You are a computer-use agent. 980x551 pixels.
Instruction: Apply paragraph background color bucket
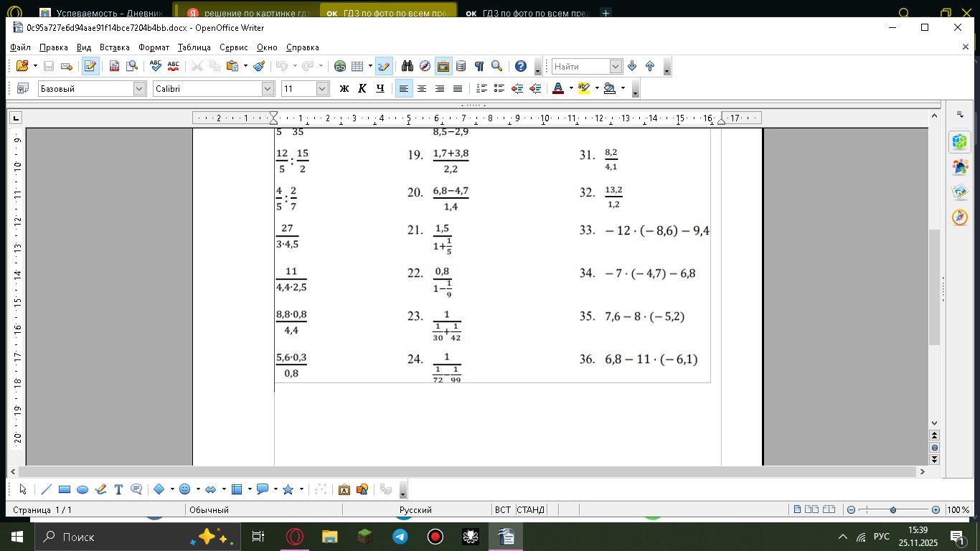[x=610, y=88]
